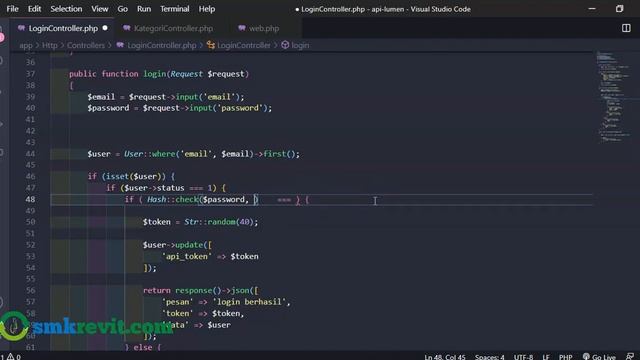
Task: Change file encoding UTF-8
Action: tap(523, 356)
